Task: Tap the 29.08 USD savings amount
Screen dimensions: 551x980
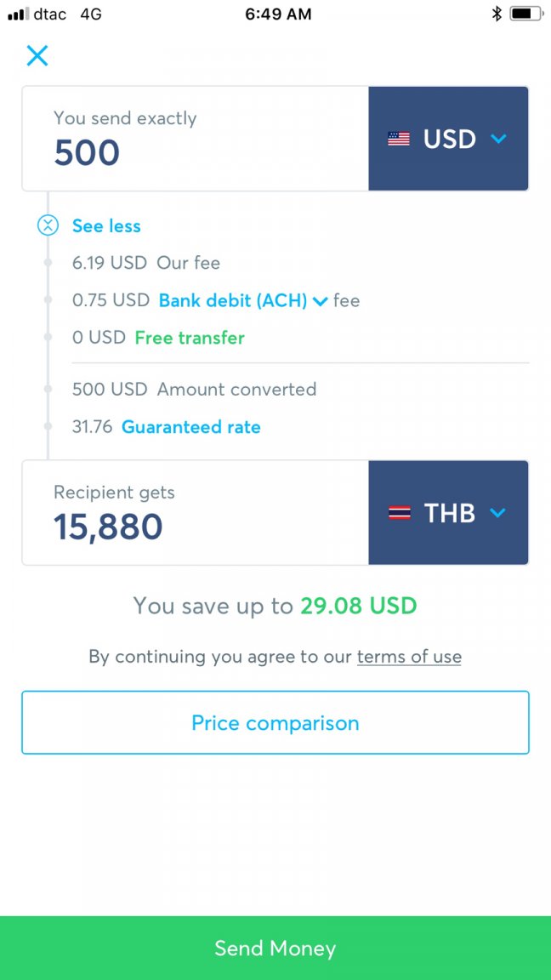Action: (x=359, y=606)
